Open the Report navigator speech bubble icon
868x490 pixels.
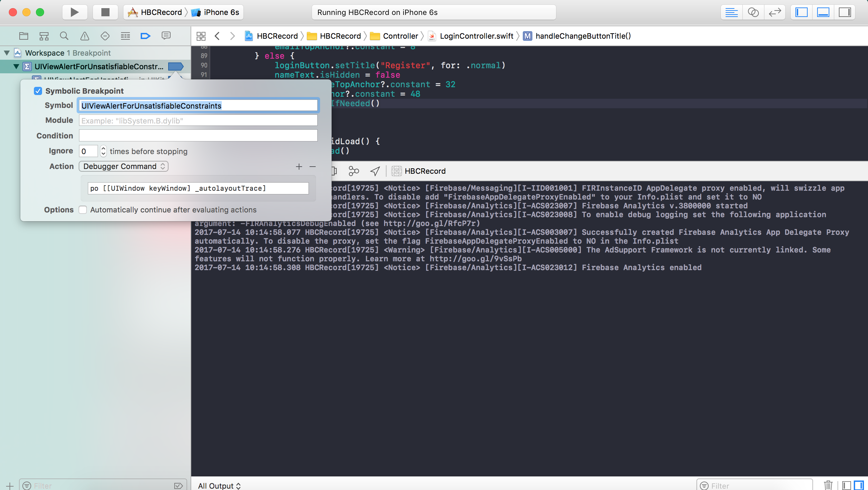(x=166, y=36)
